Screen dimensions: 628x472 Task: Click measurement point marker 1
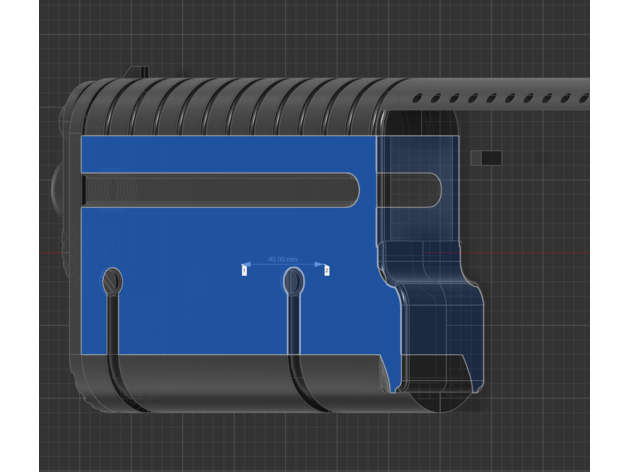[x=244, y=269]
